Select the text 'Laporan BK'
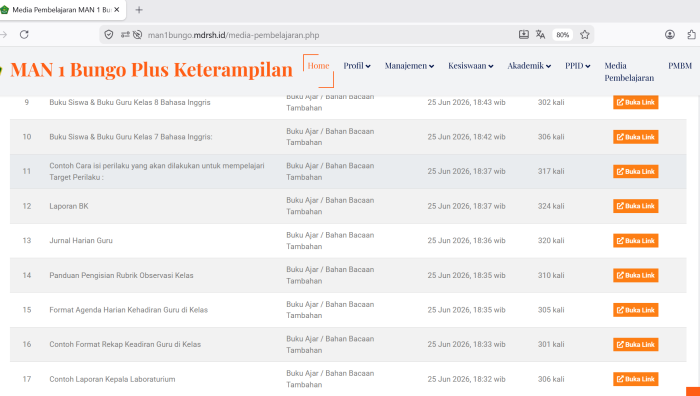The width and height of the screenshot is (700, 396). click(x=69, y=206)
